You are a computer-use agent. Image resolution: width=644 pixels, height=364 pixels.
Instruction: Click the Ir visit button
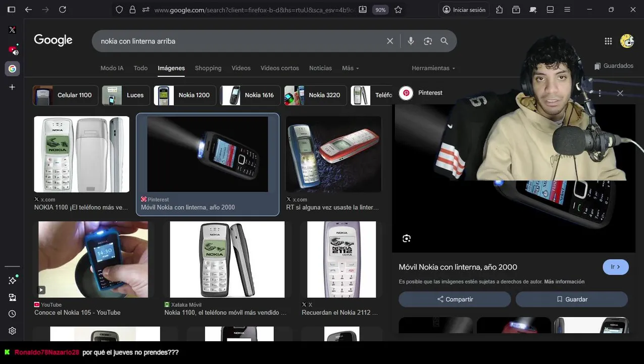(615, 267)
